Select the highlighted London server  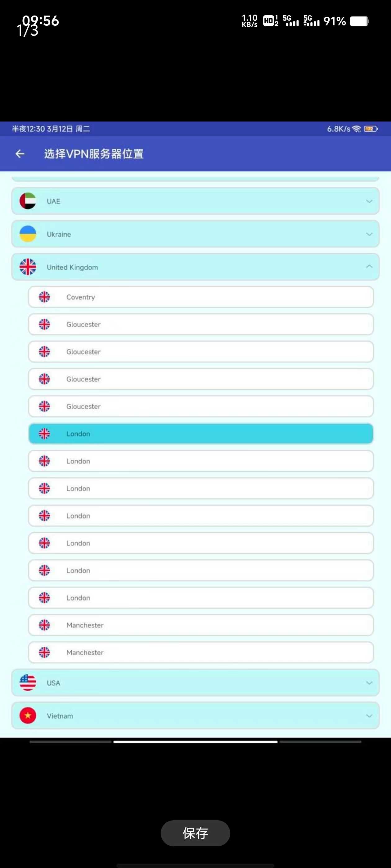click(201, 434)
